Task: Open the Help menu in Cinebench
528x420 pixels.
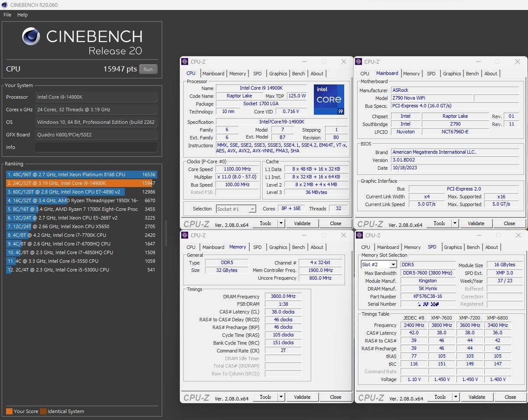Action: tap(23, 15)
